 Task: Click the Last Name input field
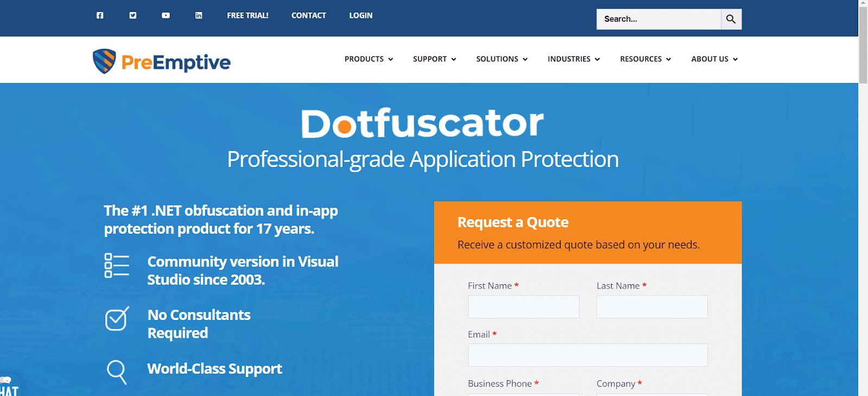click(x=652, y=307)
